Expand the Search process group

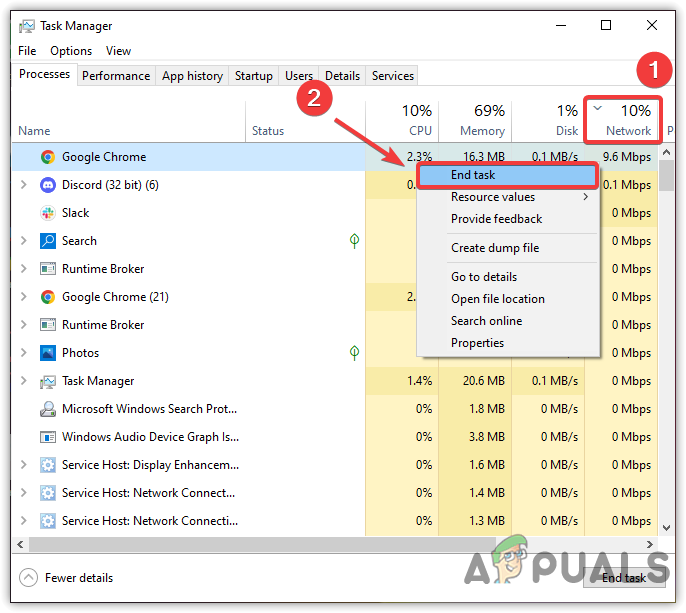24,241
